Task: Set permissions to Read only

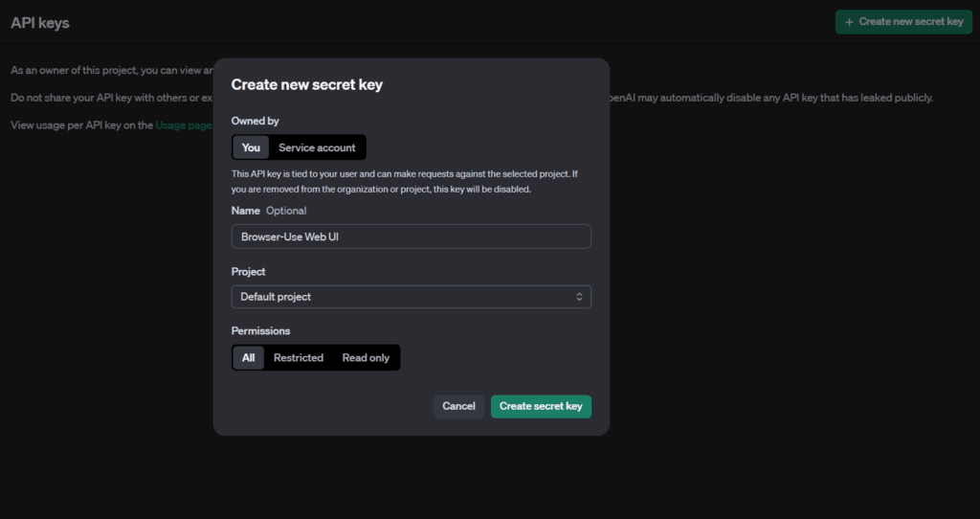Action: click(366, 357)
